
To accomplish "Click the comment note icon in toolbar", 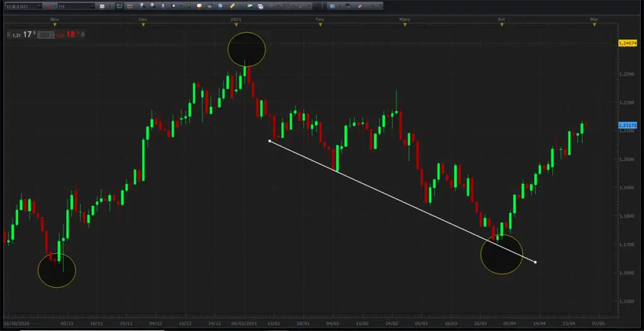I will pyautogui.click(x=199, y=6).
